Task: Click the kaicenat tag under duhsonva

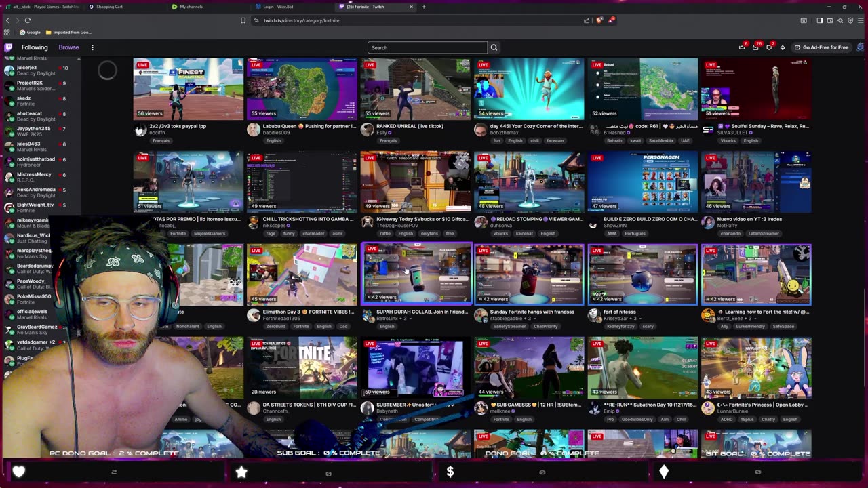Action: (524, 234)
